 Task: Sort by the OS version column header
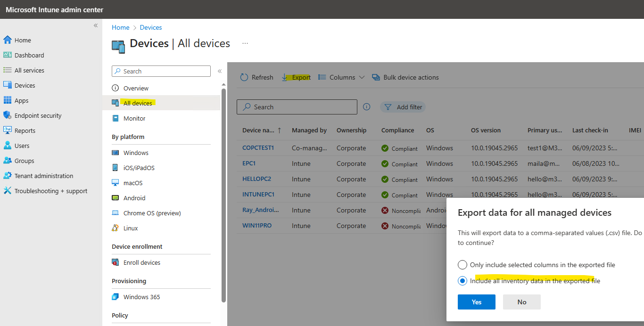(x=486, y=130)
